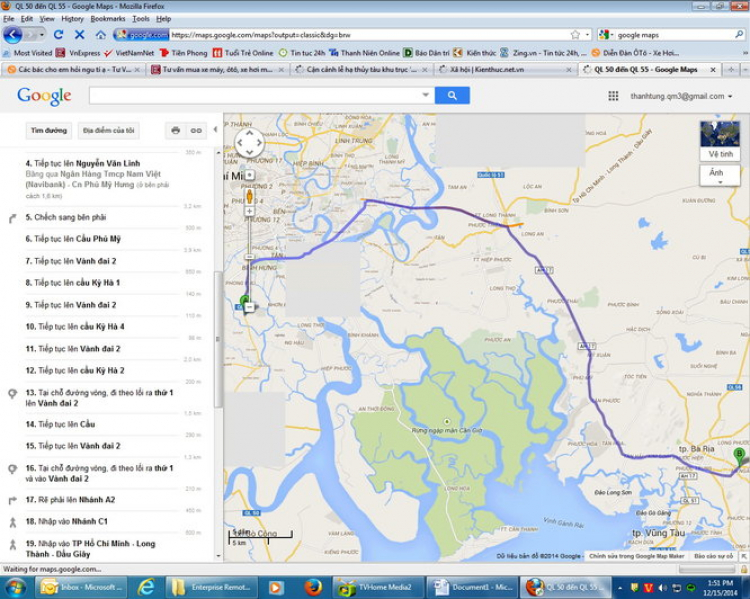Collapse the directions panel with left arrow
The width and height of the screenshot is (750, 599).
[x=215, y=129]
